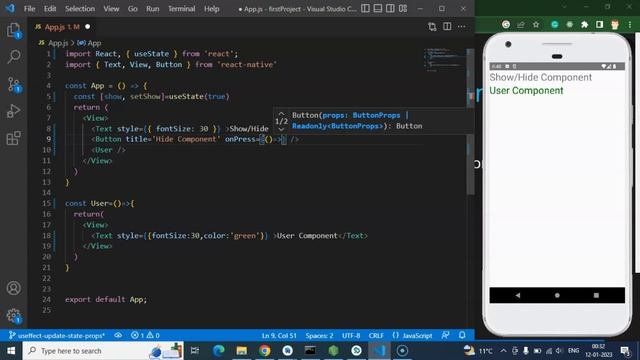Change end of line CRLF setting

point(376,336)
